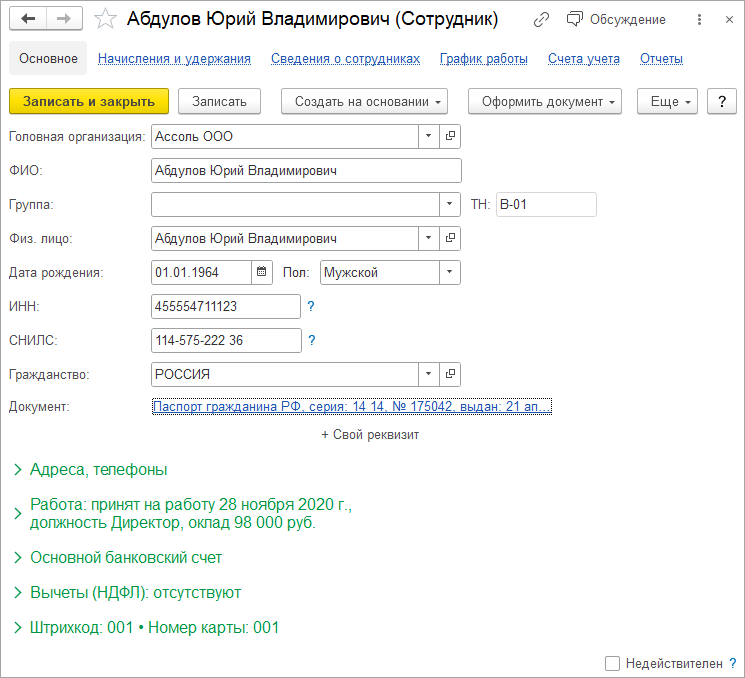Click the back navigation arrow
Image resolution: width=745 pixels, height=678 pixels.
point(28,19)
